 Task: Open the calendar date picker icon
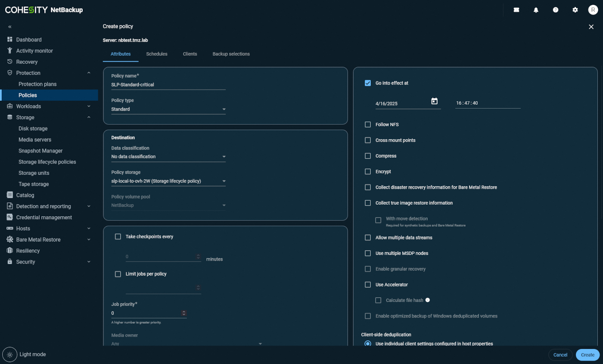(434, 101)
